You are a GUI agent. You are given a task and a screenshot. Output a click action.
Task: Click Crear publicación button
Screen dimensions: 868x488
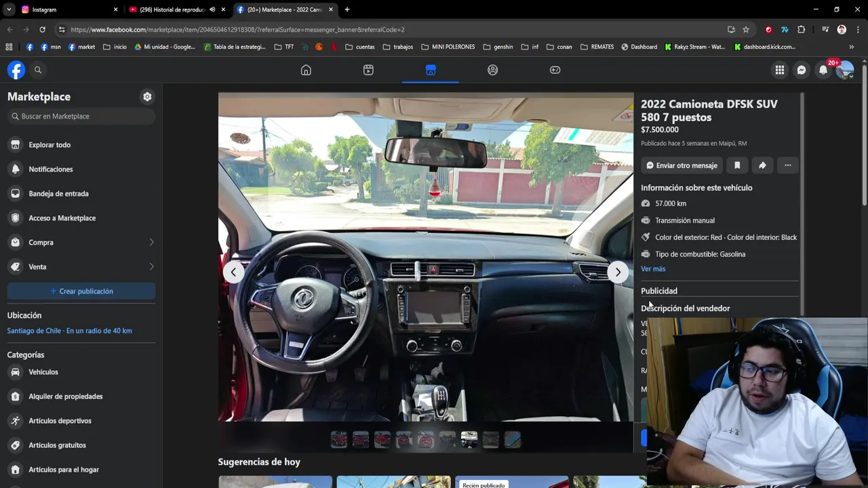tap(81, 291)
